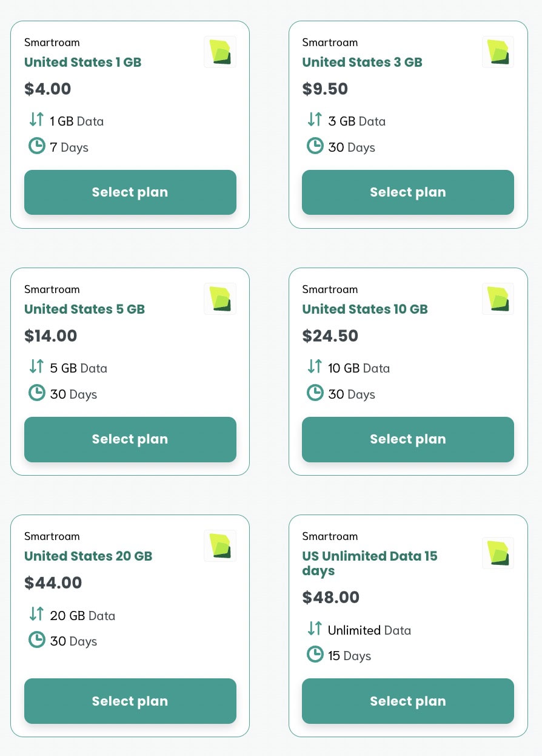
Task: Click the data arrows icon for United States 1 GB
Action: pyautogui.click(x=36, y=120)
